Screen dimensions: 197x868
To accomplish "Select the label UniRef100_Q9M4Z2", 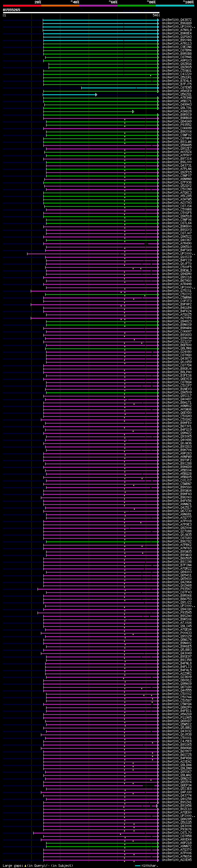I will pos(177,433).
